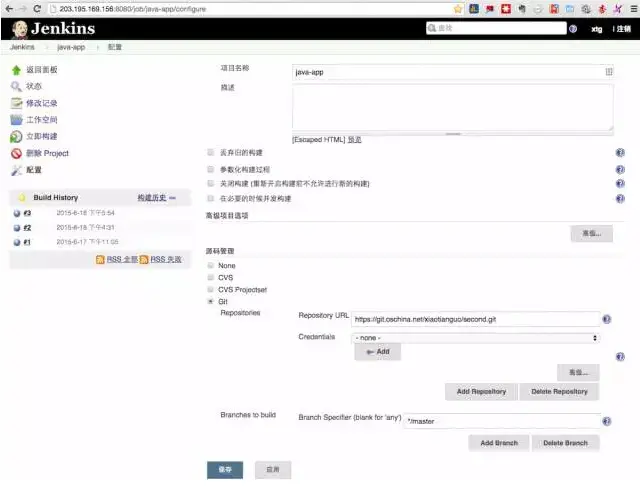Click the help icon beside Branch Specifier
640x486 pixels.
pyautogui.click(x=607, y=421)
